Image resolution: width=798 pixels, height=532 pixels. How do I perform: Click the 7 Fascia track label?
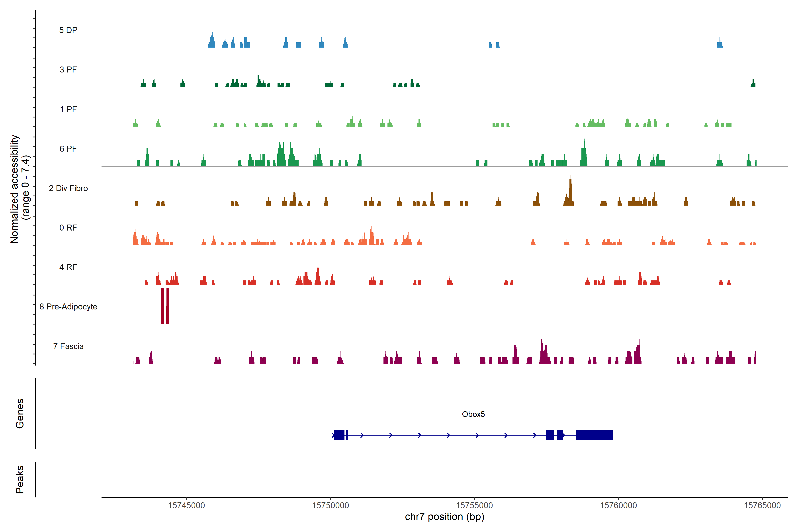pos(68,346)
